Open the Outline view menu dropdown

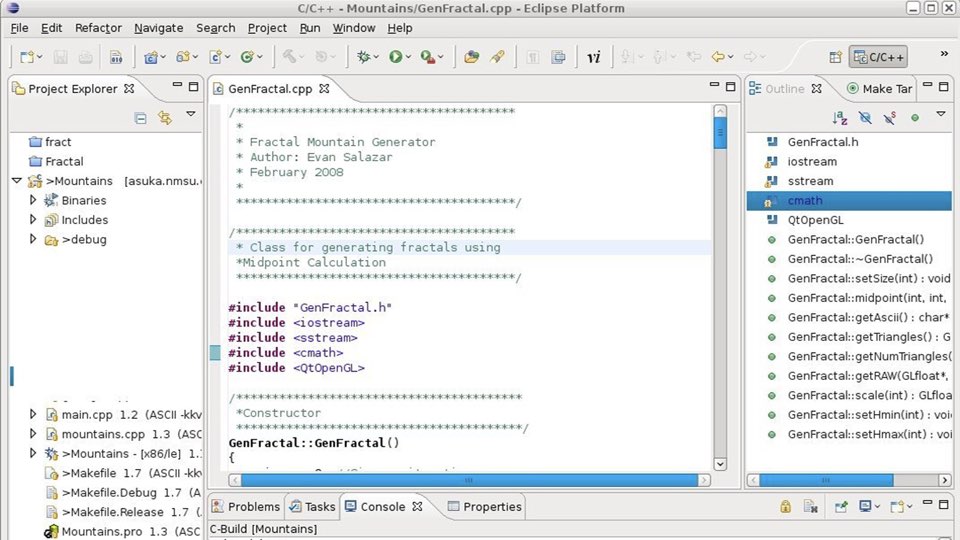[x=941, y=114]
